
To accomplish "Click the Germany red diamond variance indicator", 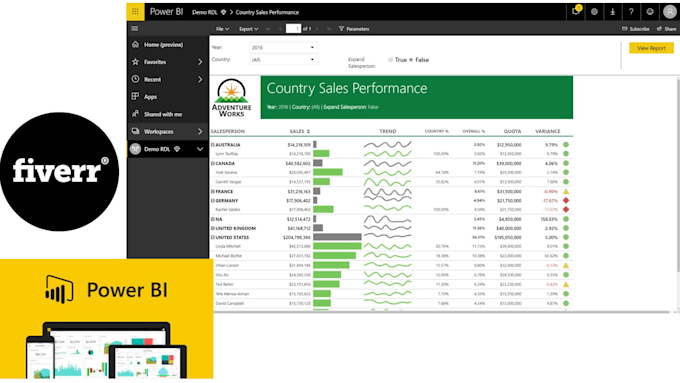I will pos(566,200).
